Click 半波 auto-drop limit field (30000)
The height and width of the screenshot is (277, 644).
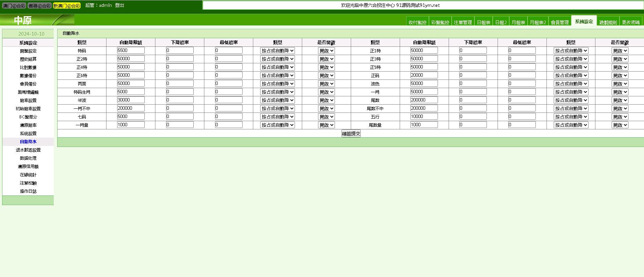pos(131,100)
